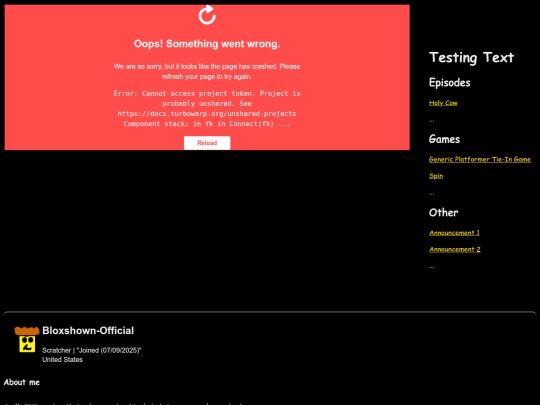Click the turbowarp unshared-projects URL text
Image resolution: width=540 pixels, height=405 pixels.
tap(207, 114)
